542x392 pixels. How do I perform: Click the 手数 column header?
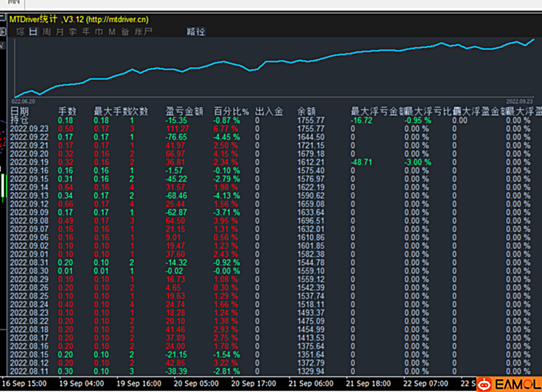67,111
